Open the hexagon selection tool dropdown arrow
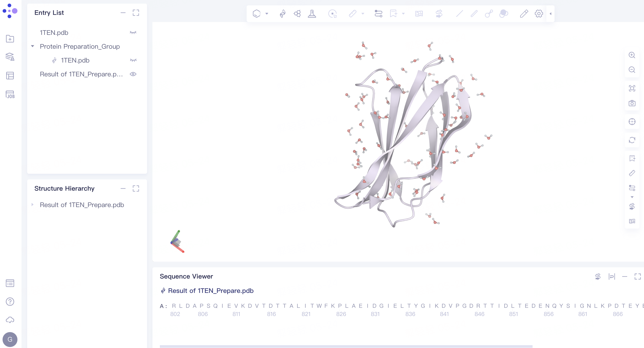The width and height of the screenshot is (644, 348). tap(267, 14)
